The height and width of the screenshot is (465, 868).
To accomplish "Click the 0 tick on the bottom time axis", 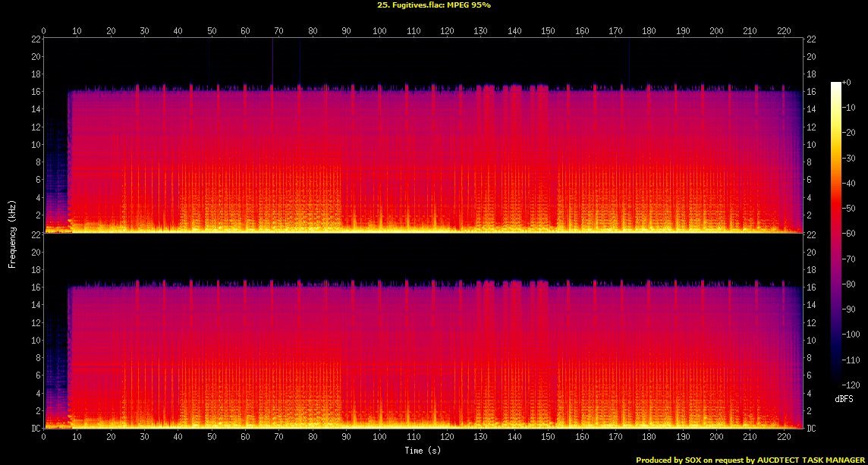I will pyautogui.click(x=44, y=437).
